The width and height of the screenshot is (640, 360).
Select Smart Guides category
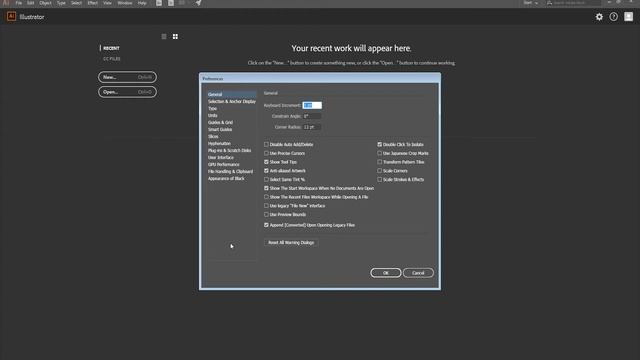coord(220,129)
